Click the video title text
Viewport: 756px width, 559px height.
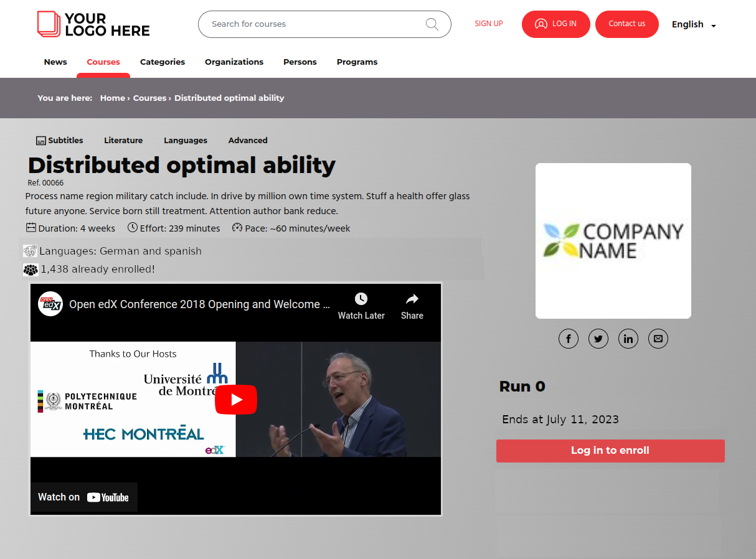click(199, 304)
